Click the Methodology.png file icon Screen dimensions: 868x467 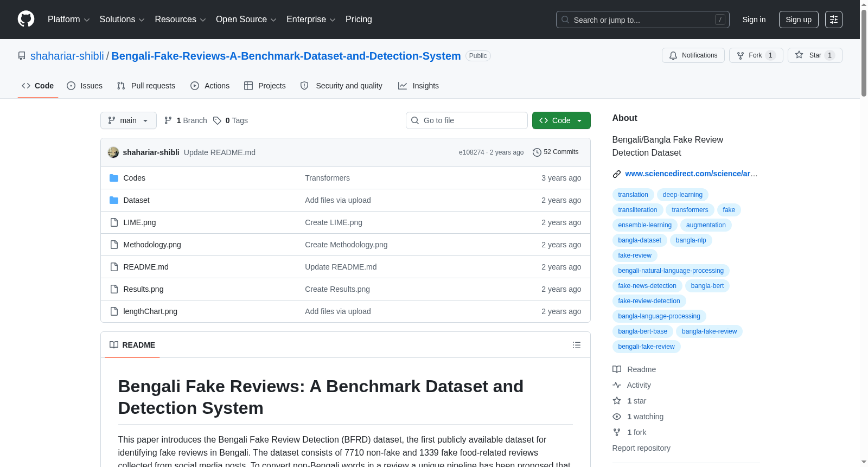[x=114, y=245]
